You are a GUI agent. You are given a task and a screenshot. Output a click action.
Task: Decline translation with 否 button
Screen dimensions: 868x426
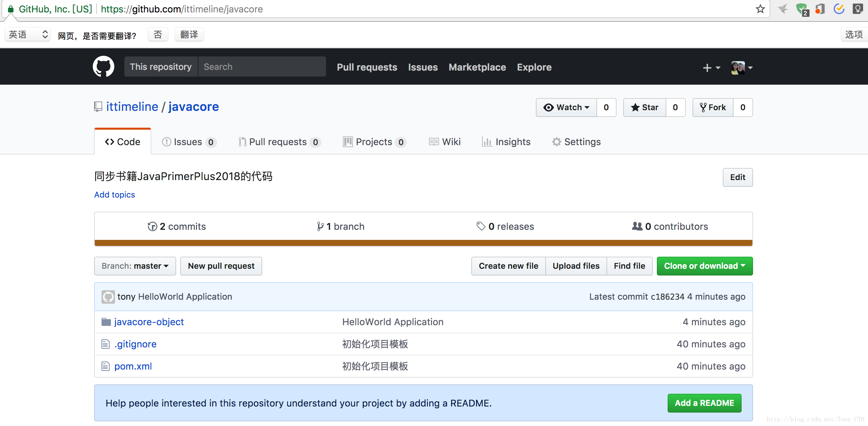[158, 34]
